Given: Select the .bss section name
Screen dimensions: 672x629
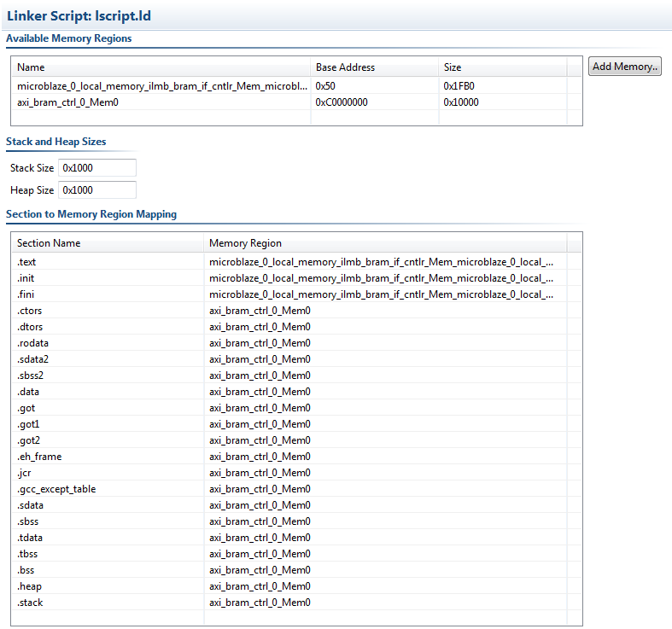Looking at the screenshot, I should pyautogui.click(x=26, y=570).
